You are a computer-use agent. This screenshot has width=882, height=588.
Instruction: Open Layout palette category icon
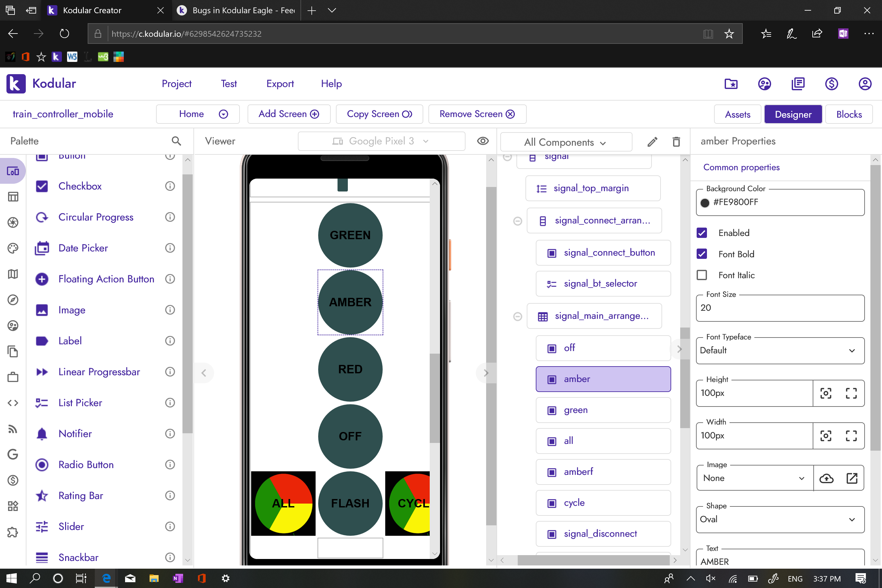pyautogui.click(x=13, y=197)
